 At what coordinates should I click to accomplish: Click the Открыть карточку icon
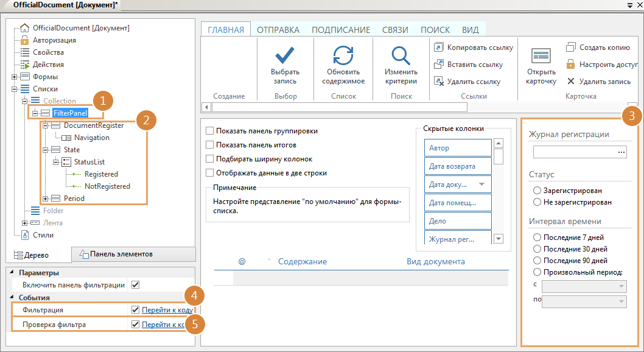[541, 56]
